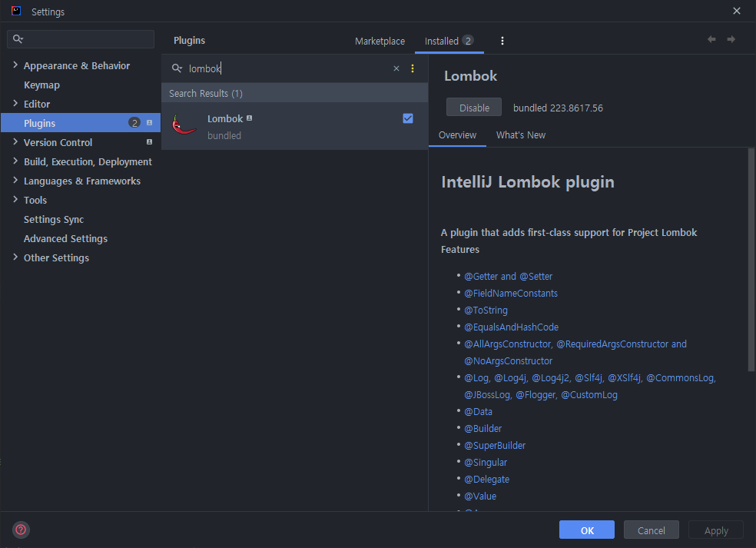Open the @EqualsAndHashCode link
Viewport: 756px width, 548px height.
click(511, 327)
